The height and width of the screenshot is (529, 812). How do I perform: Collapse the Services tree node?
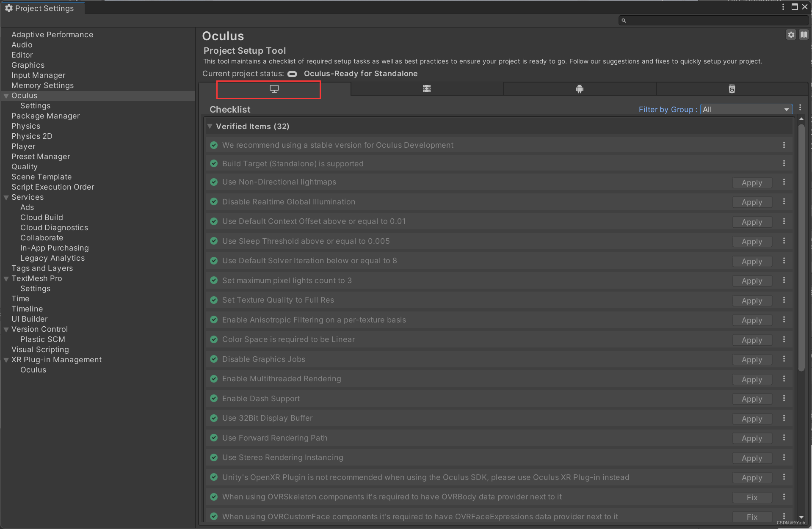[x=6, y=198]
